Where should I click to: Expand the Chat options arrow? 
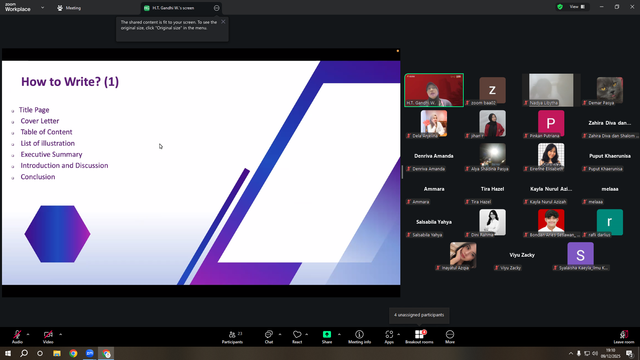pyautogui.click(x=280, y=334)
